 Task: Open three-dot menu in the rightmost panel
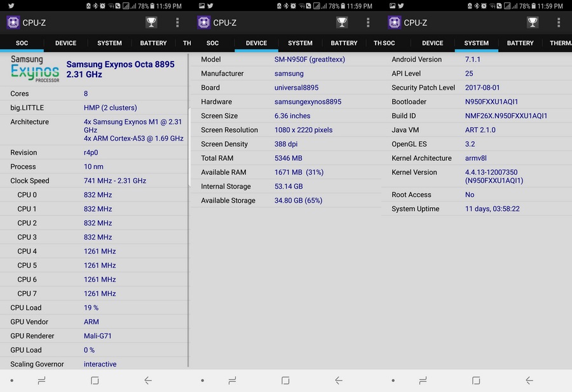click(x=559, y=23)
